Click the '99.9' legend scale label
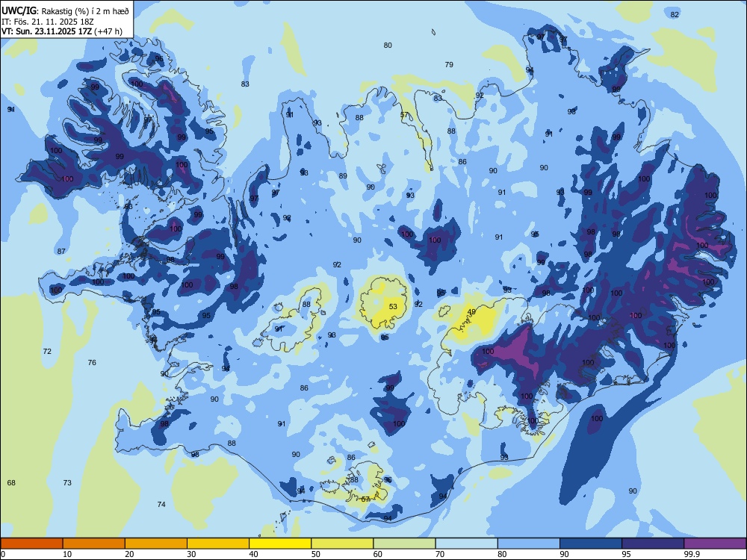This screenshot has width=747, height=560. 691,554
